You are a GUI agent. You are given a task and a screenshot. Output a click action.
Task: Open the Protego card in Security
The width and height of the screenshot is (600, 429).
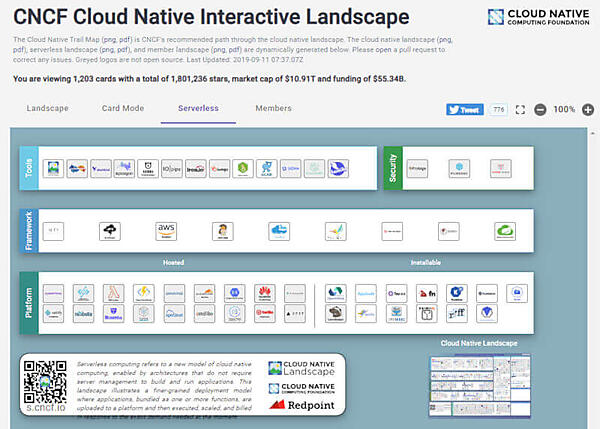(x=417, y=169)
